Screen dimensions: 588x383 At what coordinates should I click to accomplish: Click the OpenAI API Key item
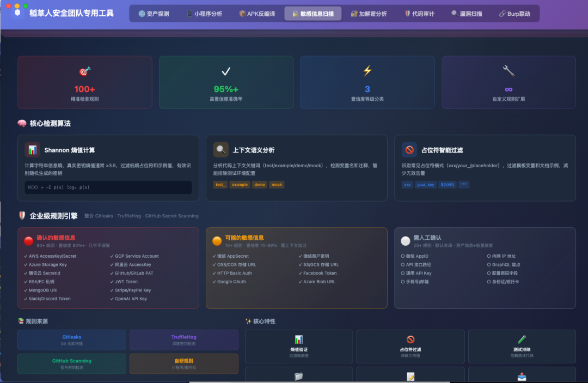(128, 299)
